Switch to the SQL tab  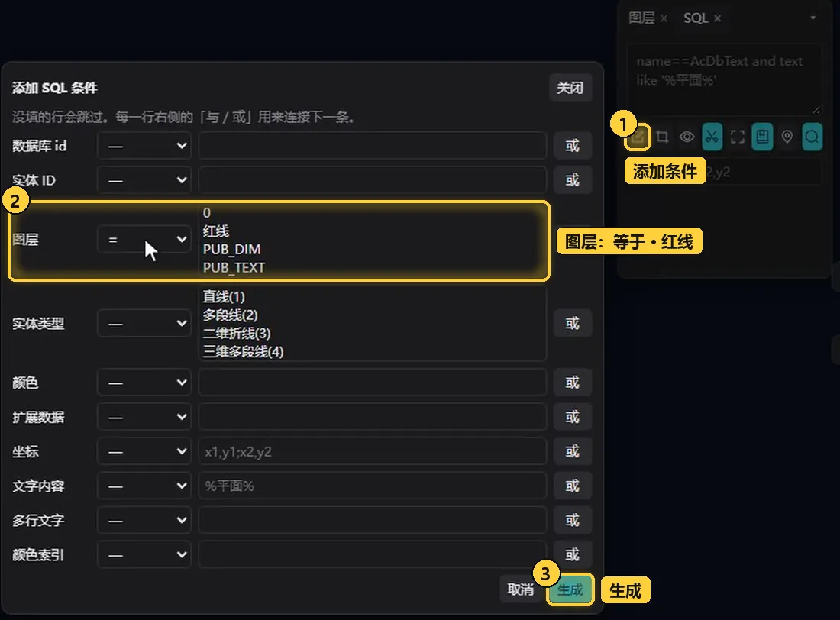click(696, 18)
